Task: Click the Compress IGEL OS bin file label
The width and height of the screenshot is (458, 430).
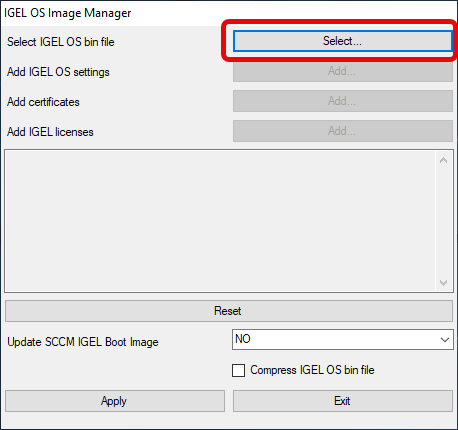Action: pos(312,370)
